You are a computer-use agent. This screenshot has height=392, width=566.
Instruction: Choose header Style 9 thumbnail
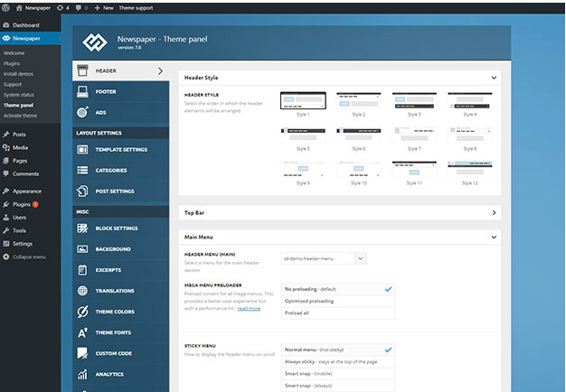[303, 169]
